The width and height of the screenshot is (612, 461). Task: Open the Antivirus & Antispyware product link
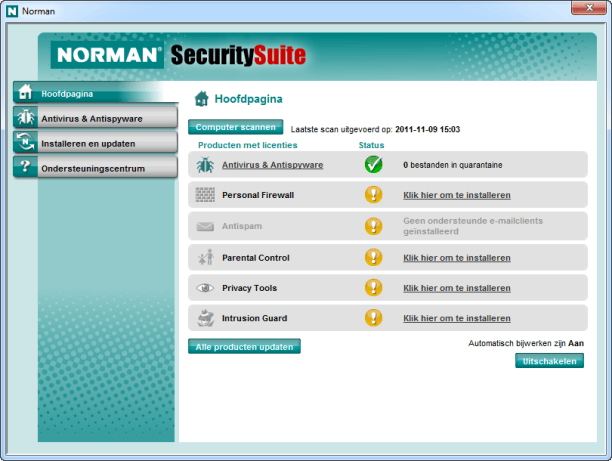click(272, 165)
